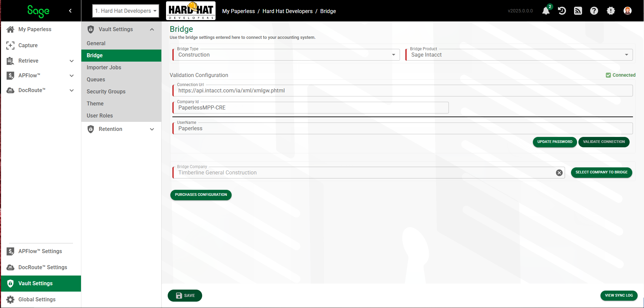Viewport: 644px width, 308px height.
Task: Click the Sage logo
Action: (38, 11)
